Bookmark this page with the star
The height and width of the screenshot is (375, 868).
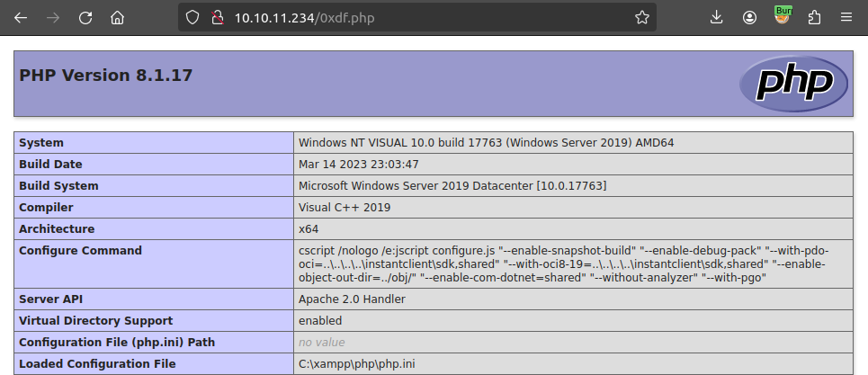pyautogui.click(x=641, y=17)
